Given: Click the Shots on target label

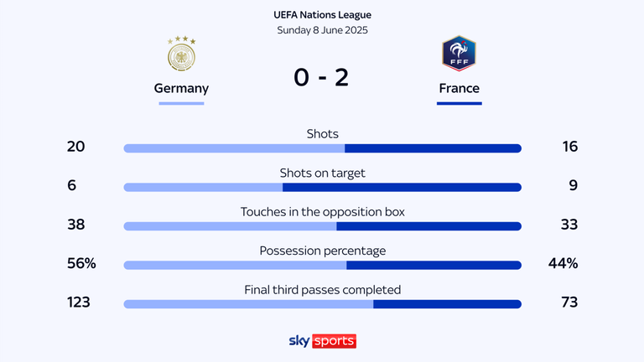Looking at the screenshot, I should click(322, 173).
